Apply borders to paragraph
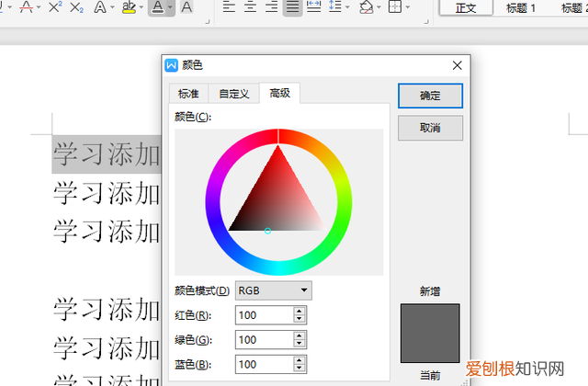This screenshot has width=588, height=386. pos(395,6)
